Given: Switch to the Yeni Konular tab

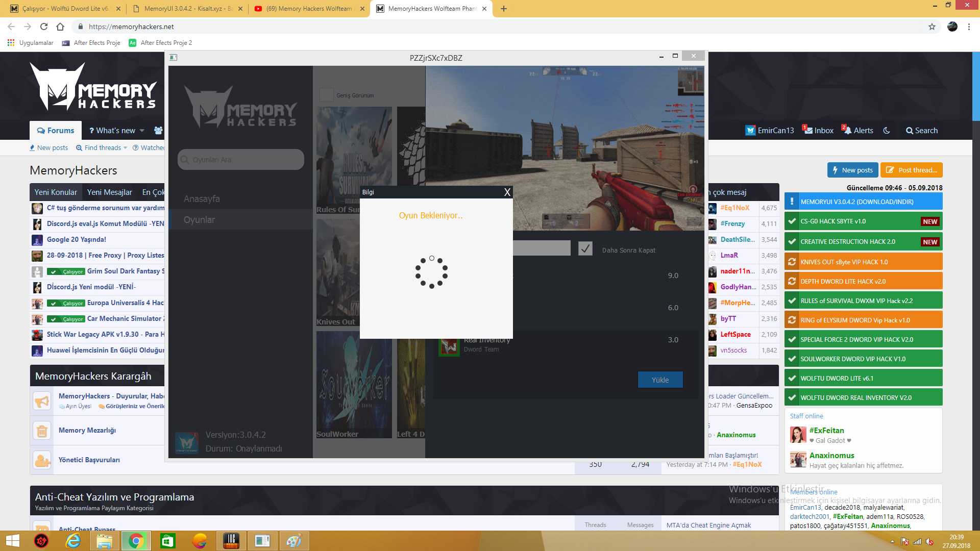Looking at the screenshot, I should tap(56, 192).
